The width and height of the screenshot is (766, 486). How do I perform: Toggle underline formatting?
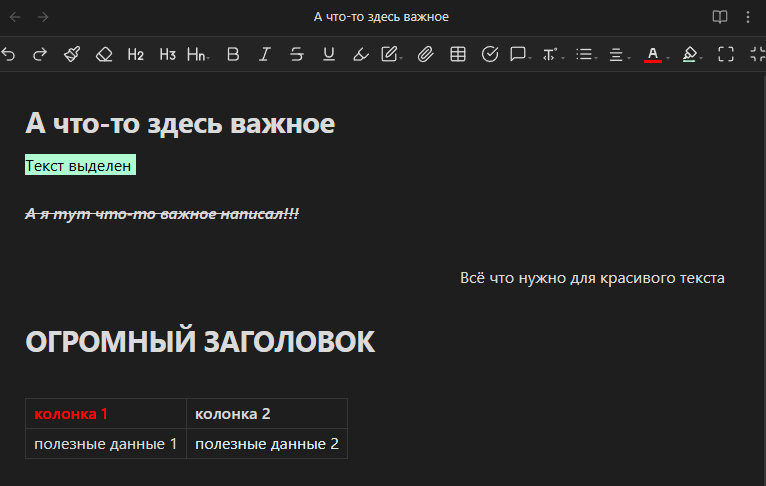[x=329, y=54]
